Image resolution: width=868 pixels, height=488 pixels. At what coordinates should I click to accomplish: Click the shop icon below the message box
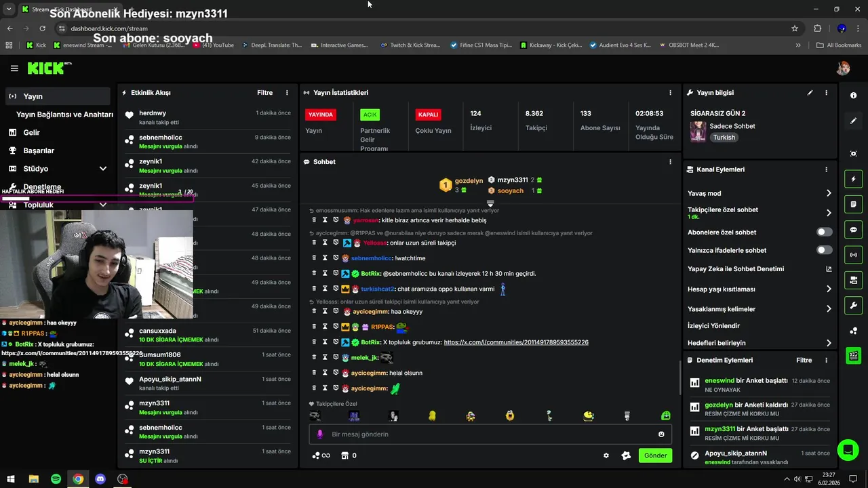click(344, 455)
